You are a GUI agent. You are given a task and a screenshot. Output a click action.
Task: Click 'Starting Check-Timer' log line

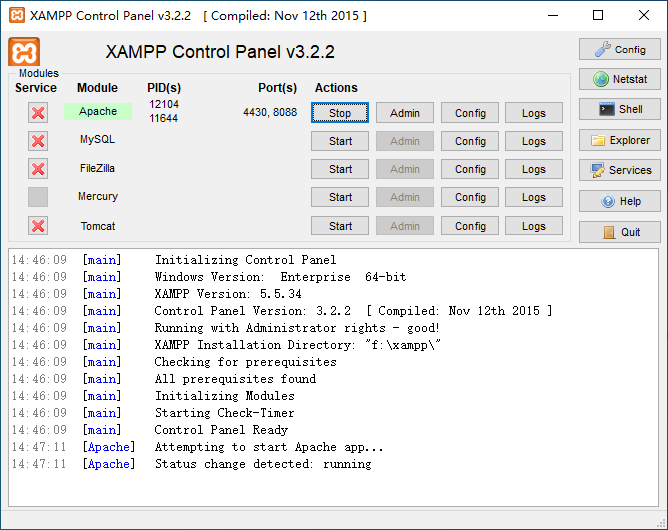[x=225, y=412]
